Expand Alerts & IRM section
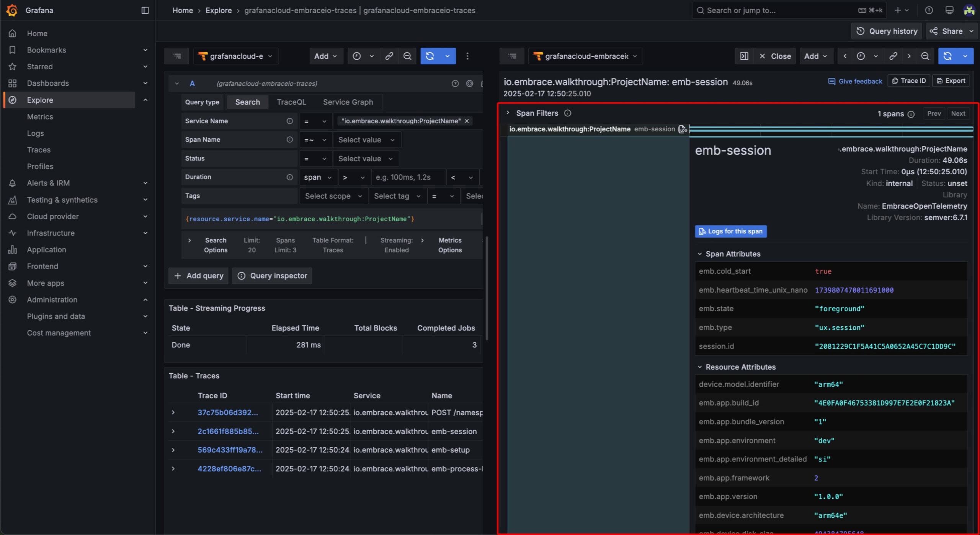Screen dimensions: 980x535 pyautogui.click(x=145, y=183)
